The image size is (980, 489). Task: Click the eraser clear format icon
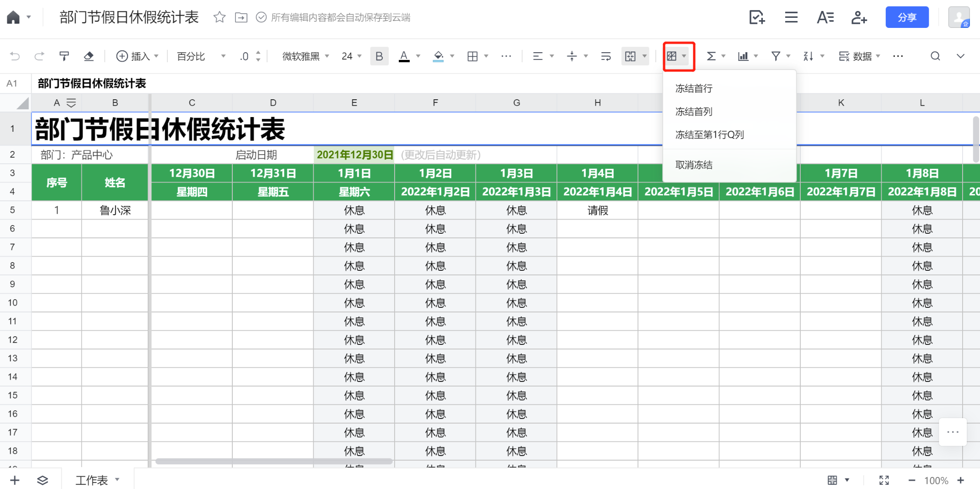click(x=89, y=56)
